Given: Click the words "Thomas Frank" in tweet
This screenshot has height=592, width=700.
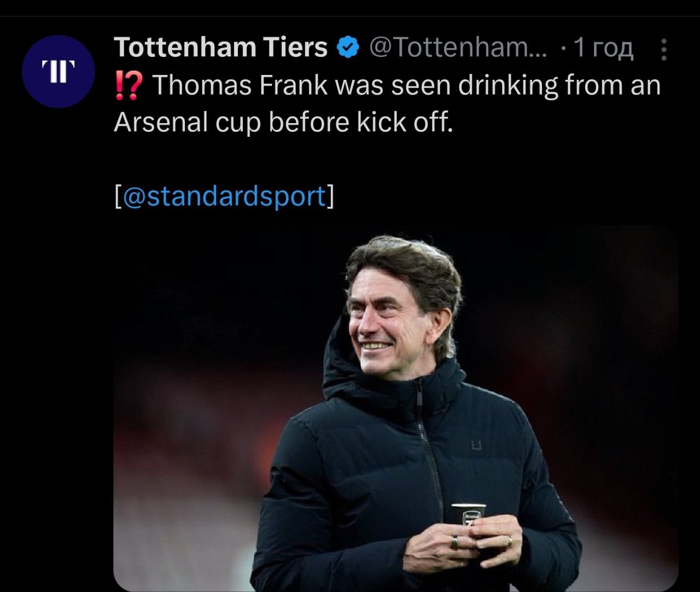Looking at the screenshot, I should pyautogui.click(x=240, y=86).
